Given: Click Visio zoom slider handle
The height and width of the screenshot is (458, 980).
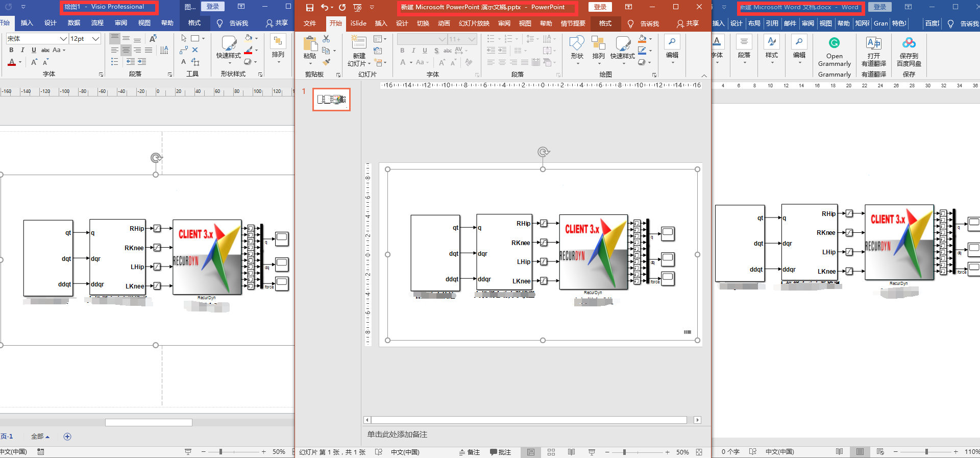Looking at the screenshot, I should 220,452.
